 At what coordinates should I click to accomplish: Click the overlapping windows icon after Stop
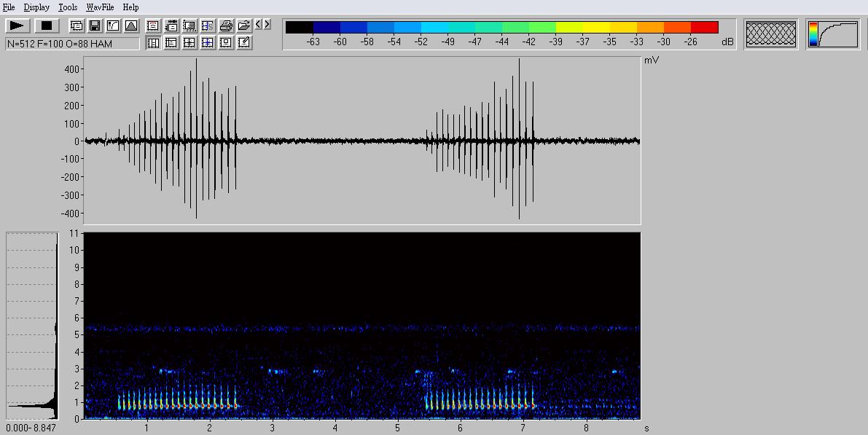point(77,26)
